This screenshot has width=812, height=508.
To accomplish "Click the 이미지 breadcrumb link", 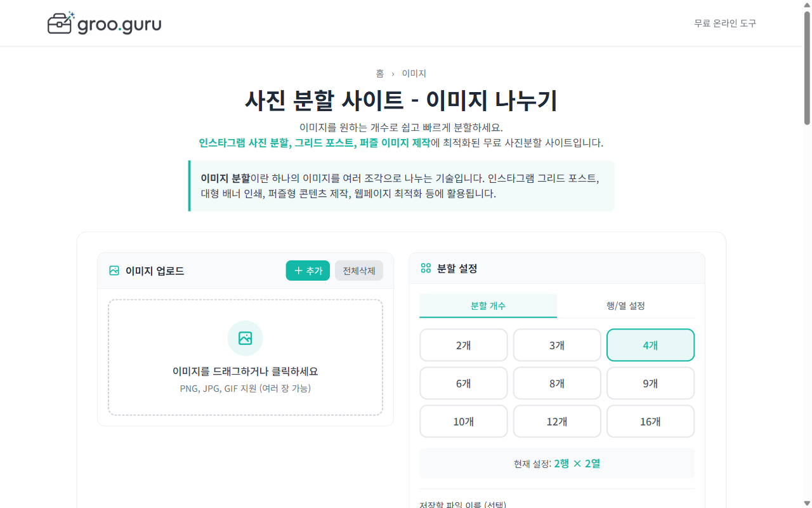I will pos(413,73).
